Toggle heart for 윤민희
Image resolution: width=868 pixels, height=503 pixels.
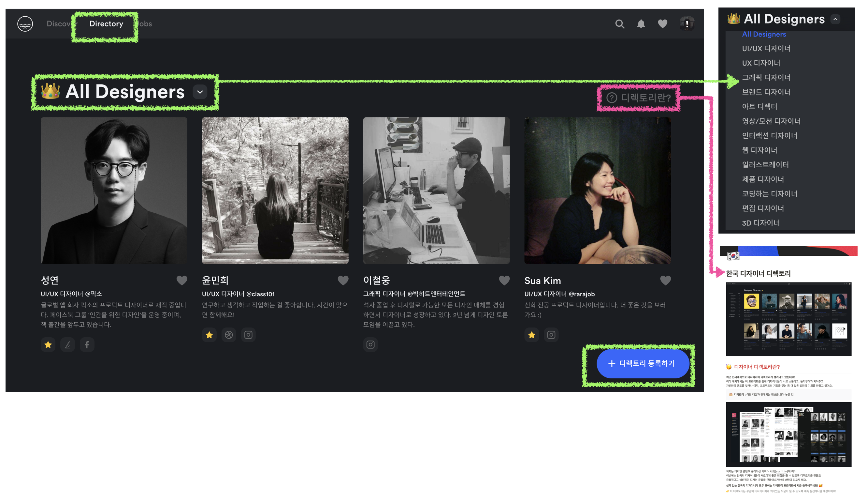pos(343,280)
